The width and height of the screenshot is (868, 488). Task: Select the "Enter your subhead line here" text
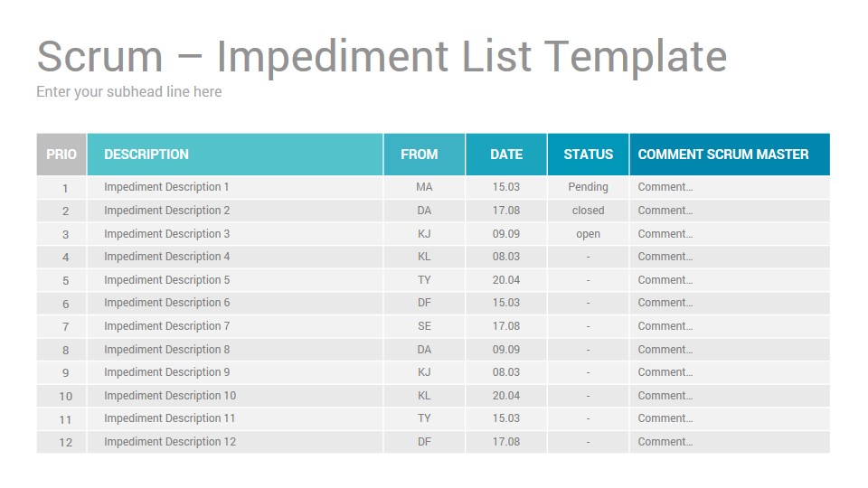tap(129, 92)
